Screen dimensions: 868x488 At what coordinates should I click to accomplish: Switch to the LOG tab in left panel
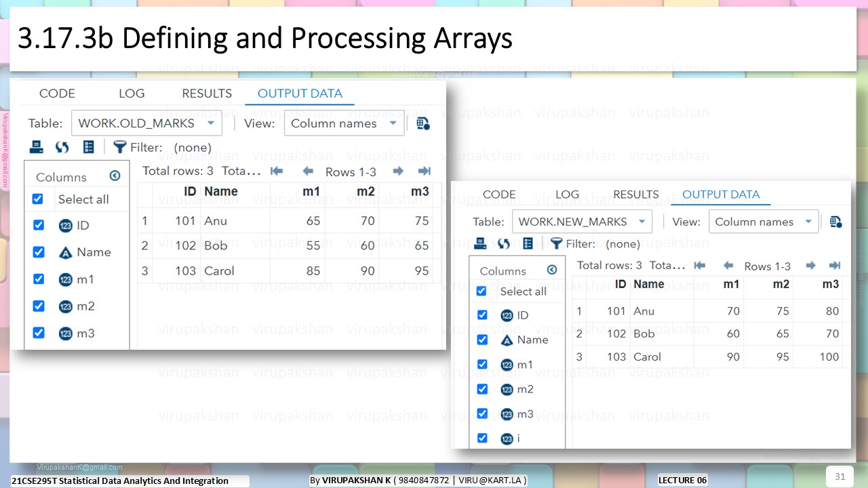pyautogui.click(x=132, y=94)
